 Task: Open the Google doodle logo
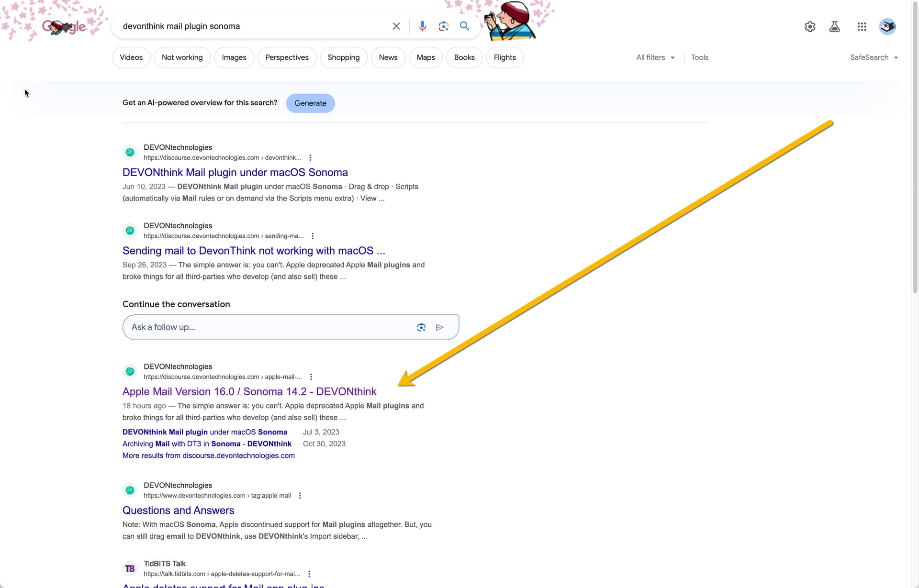pyautogui.click(x=63, y=27)
